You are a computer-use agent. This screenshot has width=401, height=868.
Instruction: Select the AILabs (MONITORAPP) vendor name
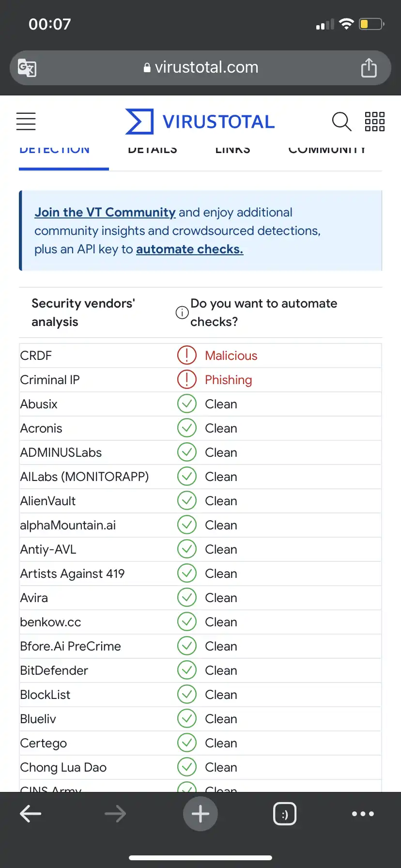(84, 477)
